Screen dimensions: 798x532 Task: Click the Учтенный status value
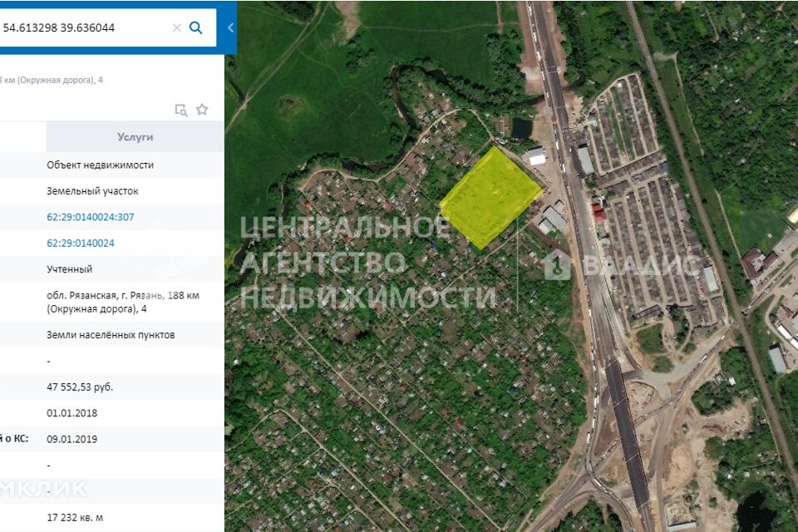click(70, 269)
